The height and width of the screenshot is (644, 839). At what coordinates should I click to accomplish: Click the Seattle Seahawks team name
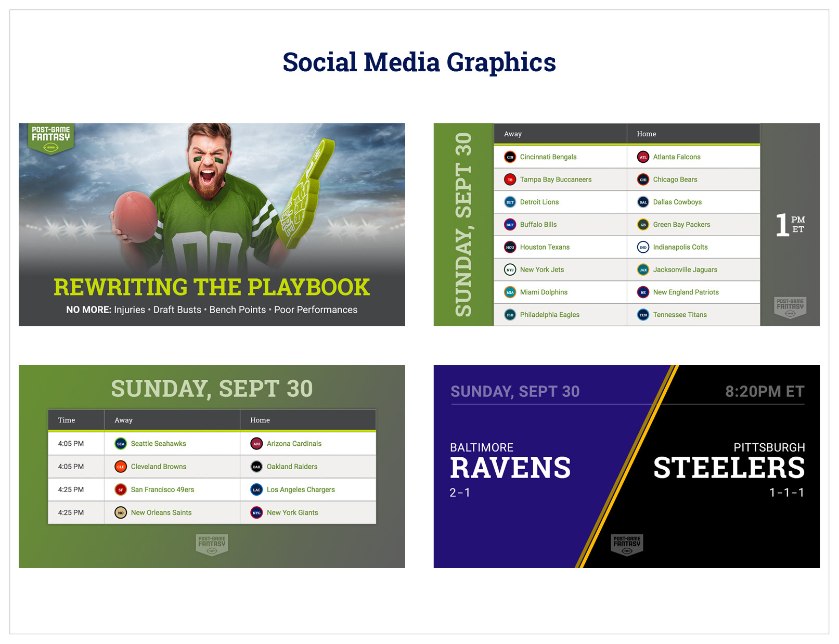158,444
